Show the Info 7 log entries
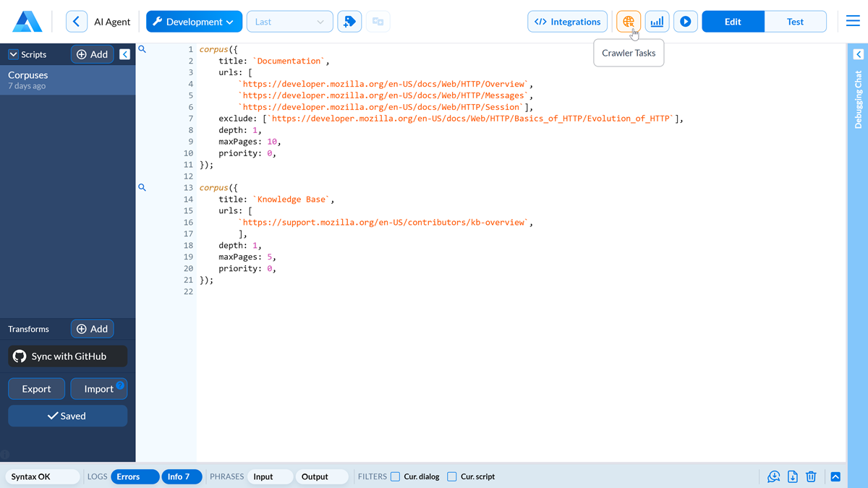 point(182,476)
